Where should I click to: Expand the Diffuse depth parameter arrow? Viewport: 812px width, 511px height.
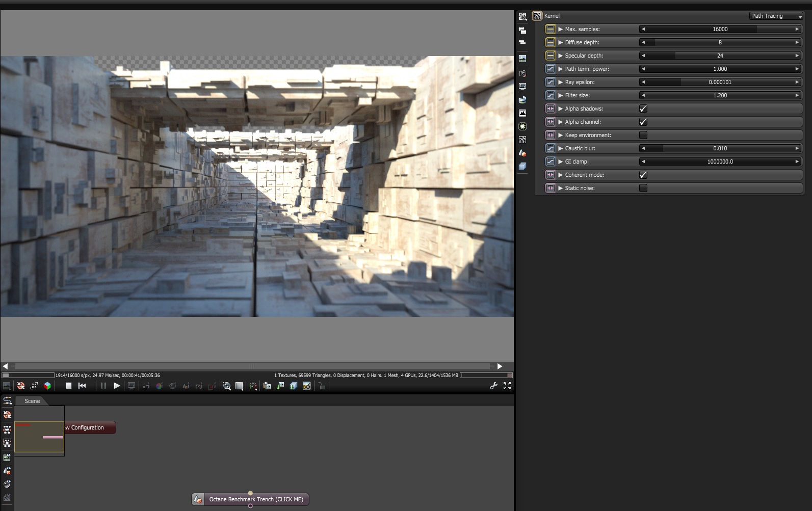(561, 42)
